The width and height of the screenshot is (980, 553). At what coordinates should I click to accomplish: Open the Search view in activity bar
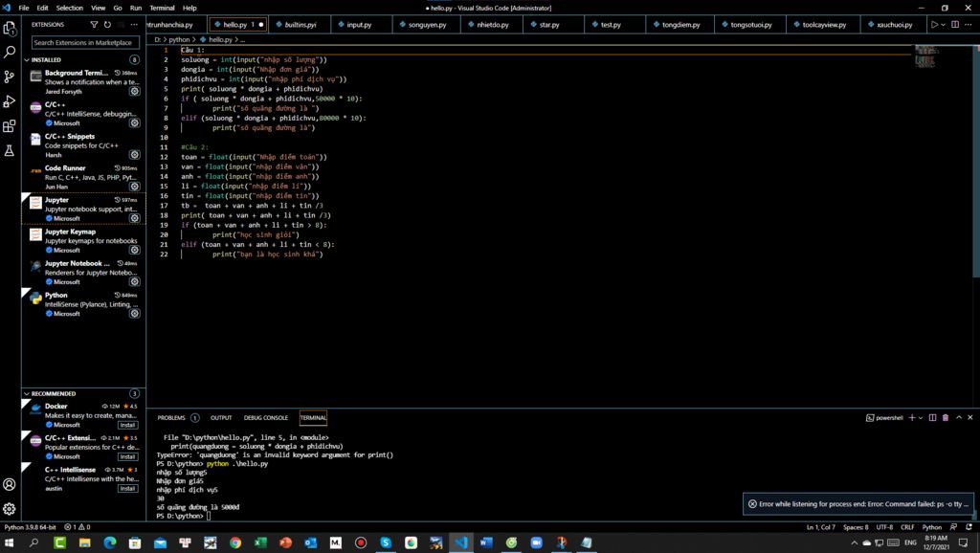coord(10,53)
